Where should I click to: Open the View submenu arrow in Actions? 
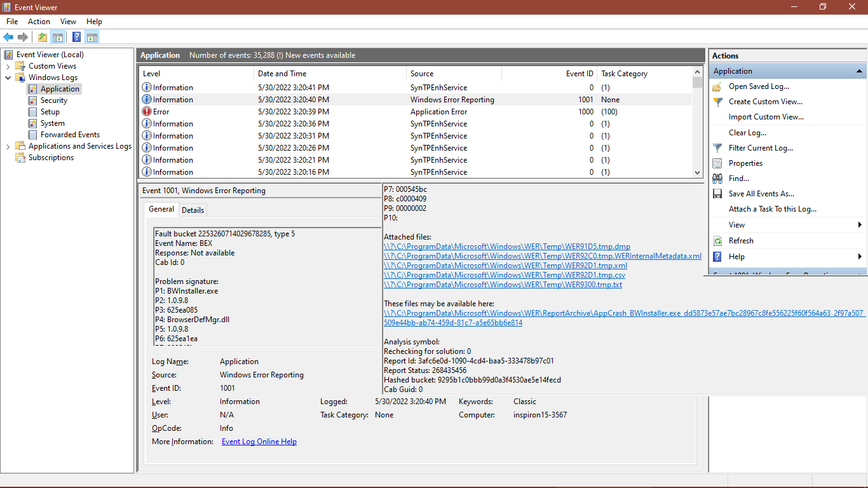(860, 225)
